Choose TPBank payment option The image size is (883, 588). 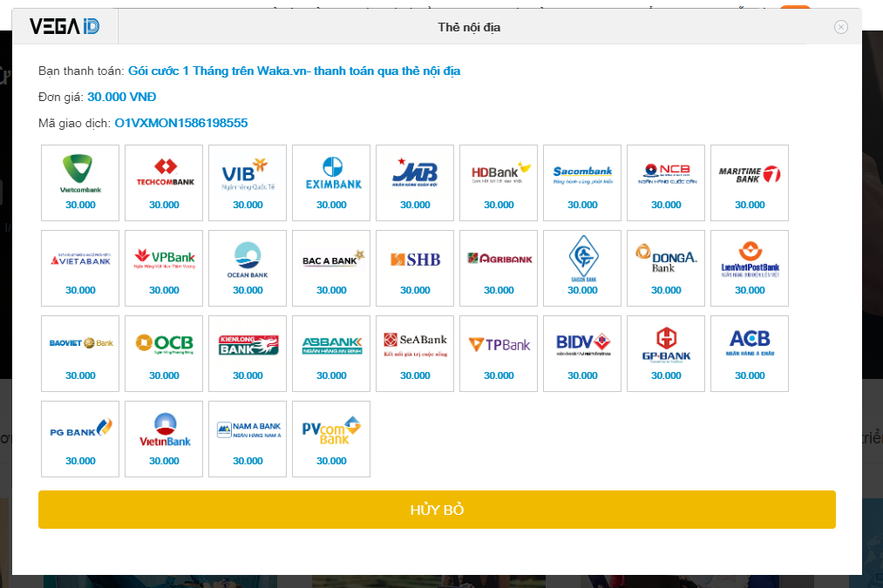click(499, 353)
